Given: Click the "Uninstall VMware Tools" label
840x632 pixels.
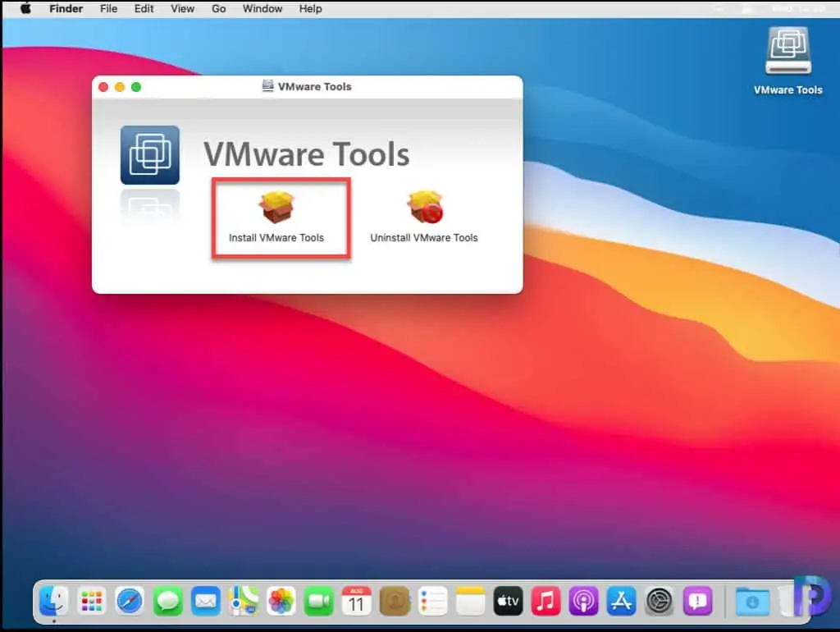Looking at the screenshot, I should pos(424,237).
